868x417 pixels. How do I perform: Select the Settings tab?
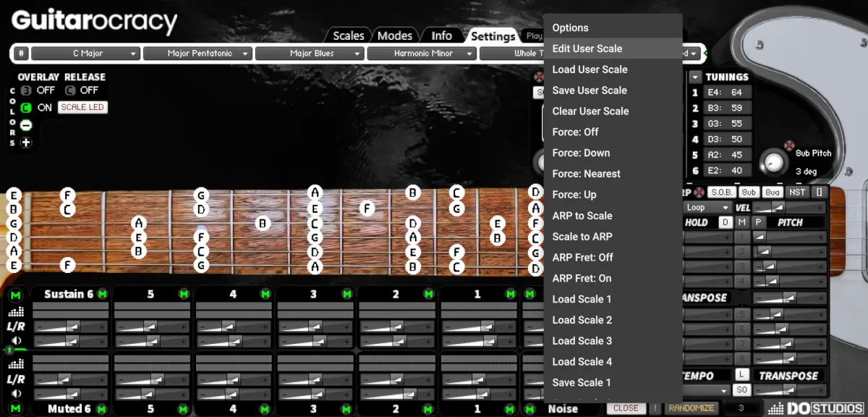(493, 36)
